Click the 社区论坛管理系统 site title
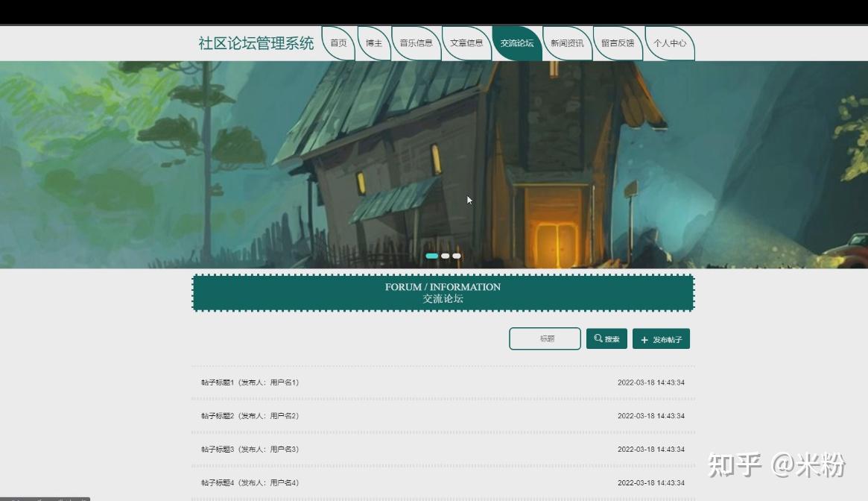Viewport: 868px width, 501px height. pyautogui.click(x=256, y=43)
